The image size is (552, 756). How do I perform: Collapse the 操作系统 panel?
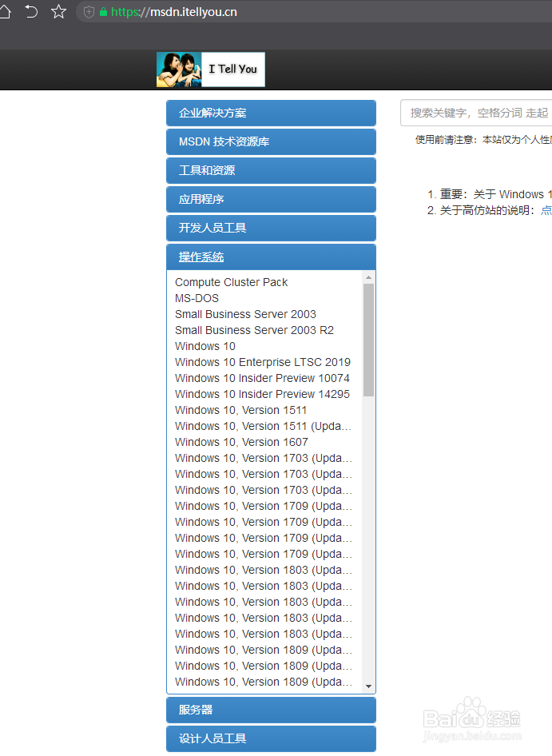pos(271,257)
